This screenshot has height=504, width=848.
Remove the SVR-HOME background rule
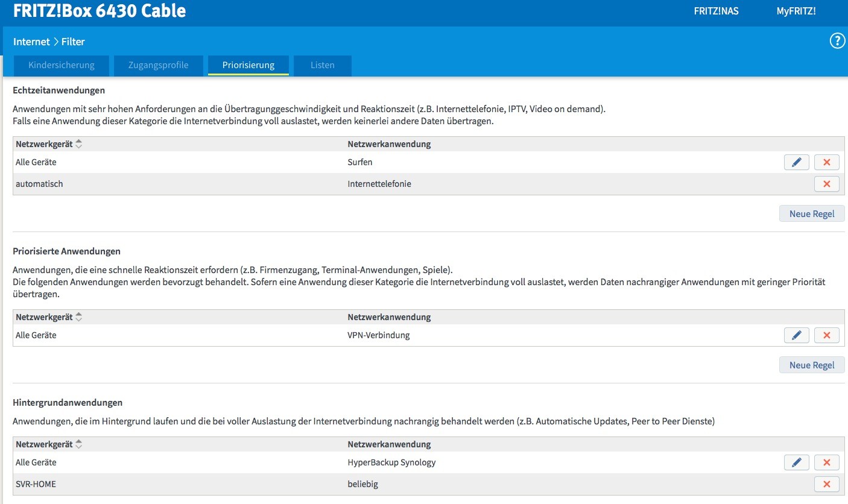click(826, 484)
